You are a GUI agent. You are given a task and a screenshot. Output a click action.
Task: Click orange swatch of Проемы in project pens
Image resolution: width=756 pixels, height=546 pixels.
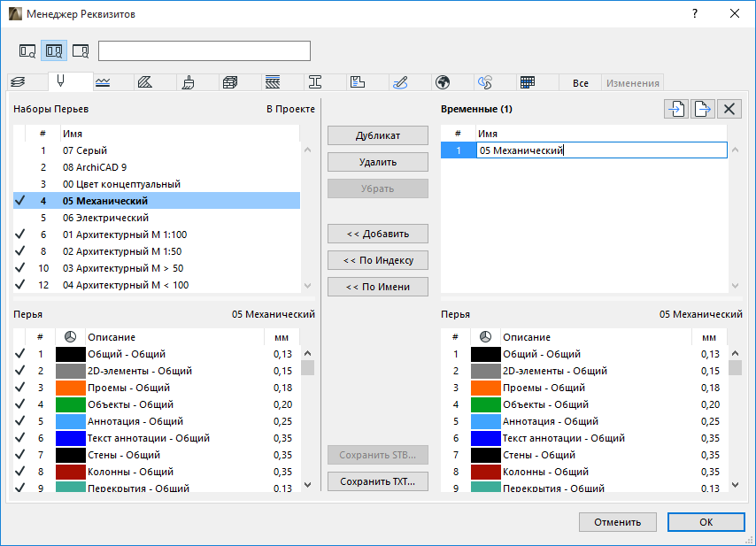71,388
